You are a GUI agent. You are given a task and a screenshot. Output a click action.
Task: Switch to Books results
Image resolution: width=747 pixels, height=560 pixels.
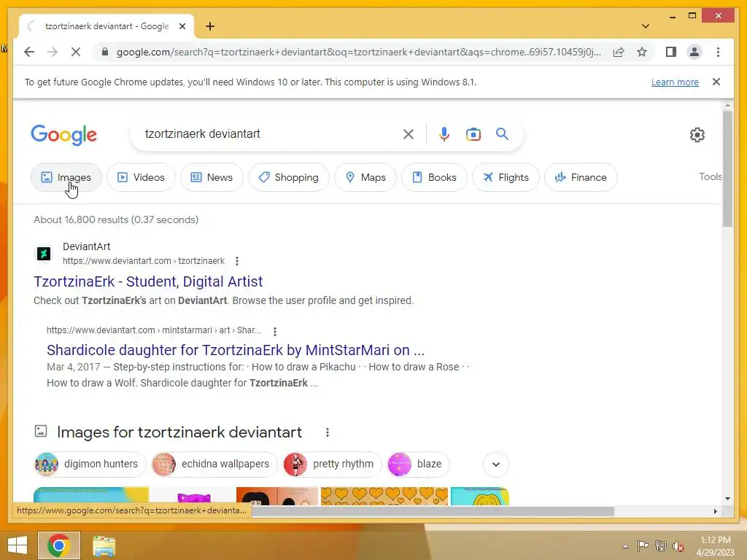pos(434,177)
